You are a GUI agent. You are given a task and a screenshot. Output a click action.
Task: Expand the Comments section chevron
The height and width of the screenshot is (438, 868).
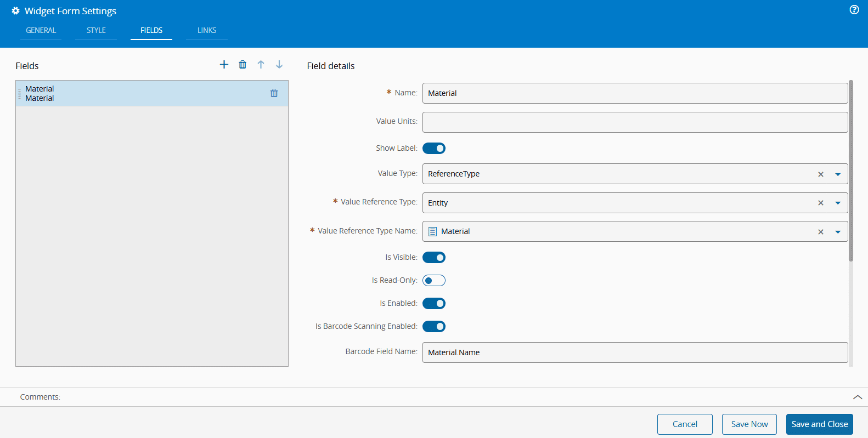pos(858,397)
